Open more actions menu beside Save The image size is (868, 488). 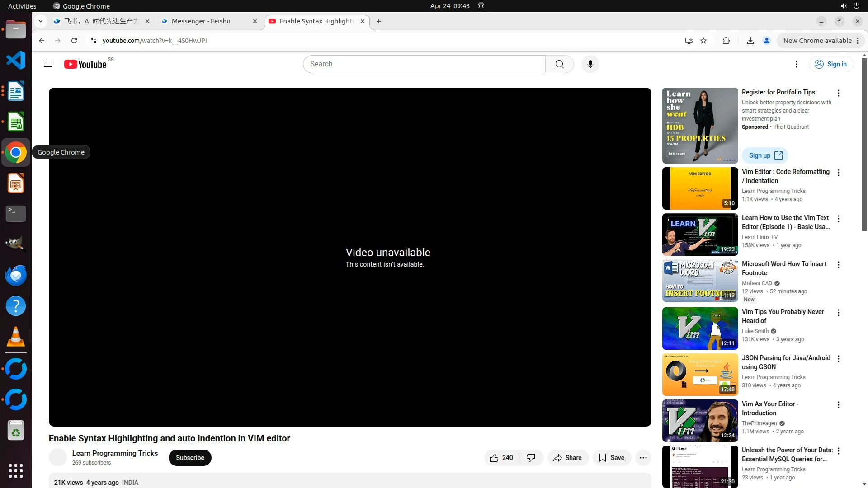click(x=643, y=458)
